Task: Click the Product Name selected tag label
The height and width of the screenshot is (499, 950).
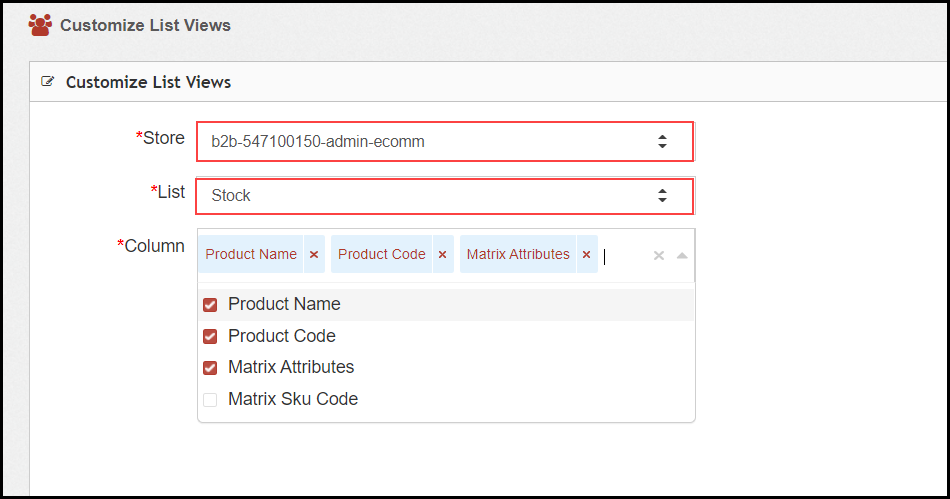Action: 251,254
